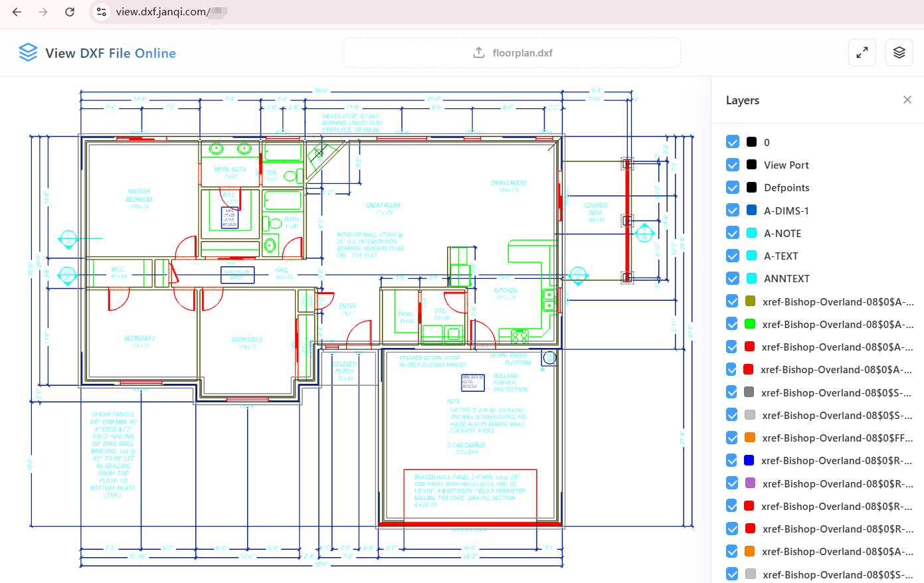Open site information icon beside the URL

click(x=101, y=12)
